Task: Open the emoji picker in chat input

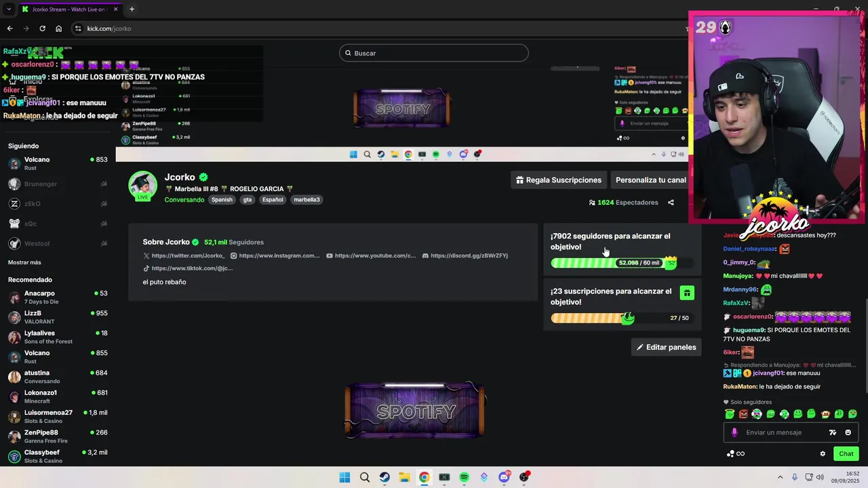Action: 848,432
